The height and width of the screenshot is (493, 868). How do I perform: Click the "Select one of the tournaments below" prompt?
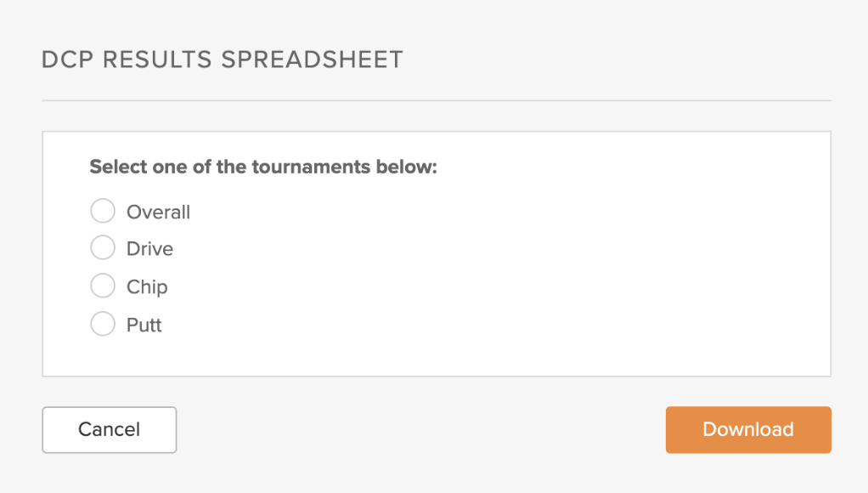(x=263, y=167)
